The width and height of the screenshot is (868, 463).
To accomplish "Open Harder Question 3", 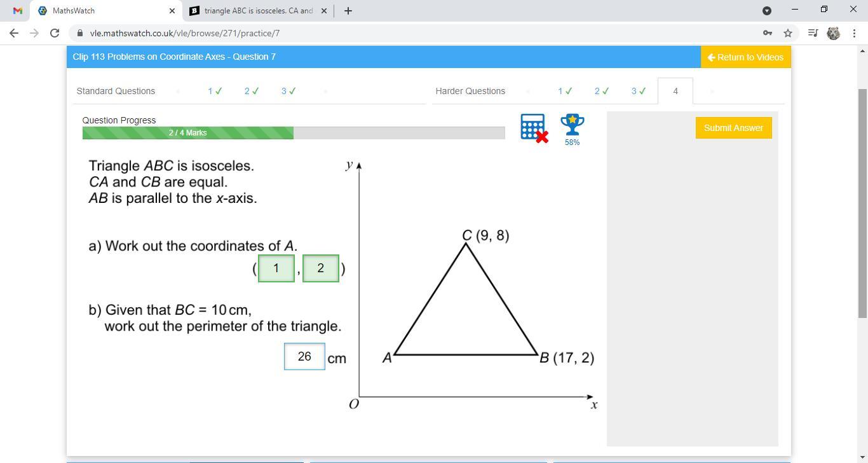I will pos(639,91).
